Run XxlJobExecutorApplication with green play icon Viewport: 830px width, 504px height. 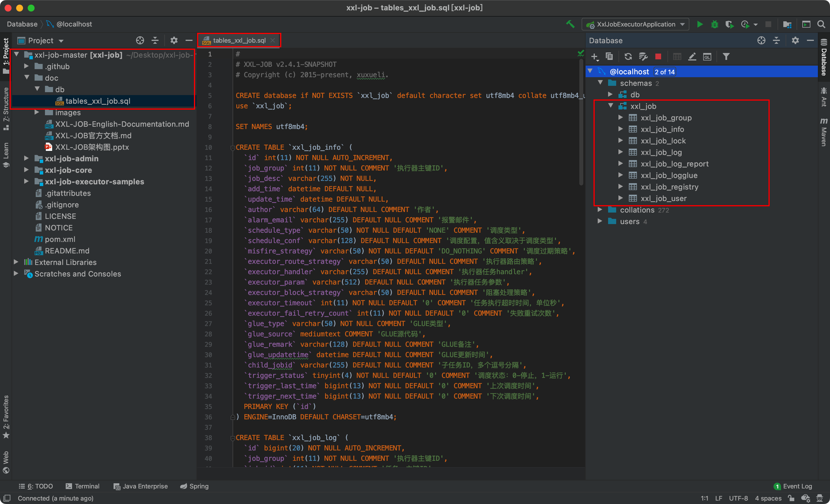[700, 24]
